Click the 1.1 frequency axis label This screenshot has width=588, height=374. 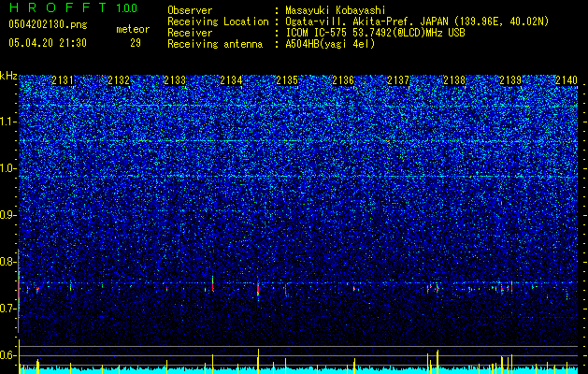pyautogui.click(x=8, y=122)
